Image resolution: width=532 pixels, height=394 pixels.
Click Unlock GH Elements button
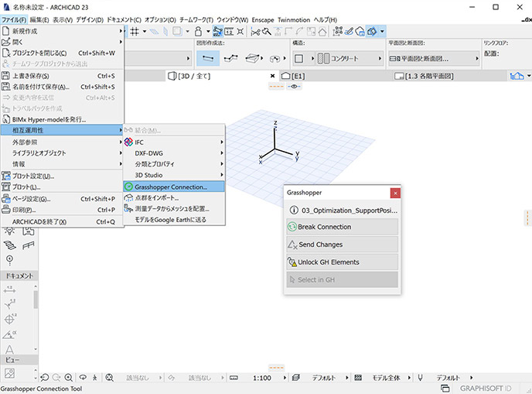(342, 262)
